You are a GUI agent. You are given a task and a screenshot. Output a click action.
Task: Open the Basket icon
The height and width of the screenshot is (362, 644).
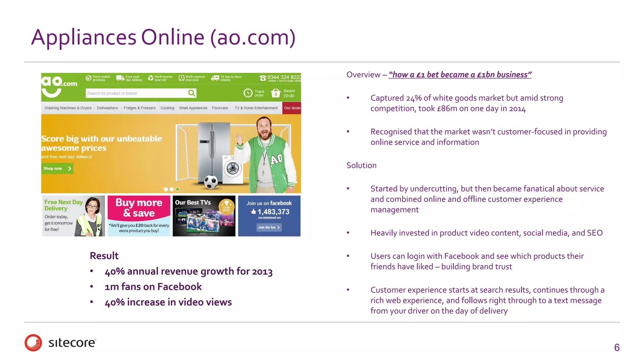[276, 93]
